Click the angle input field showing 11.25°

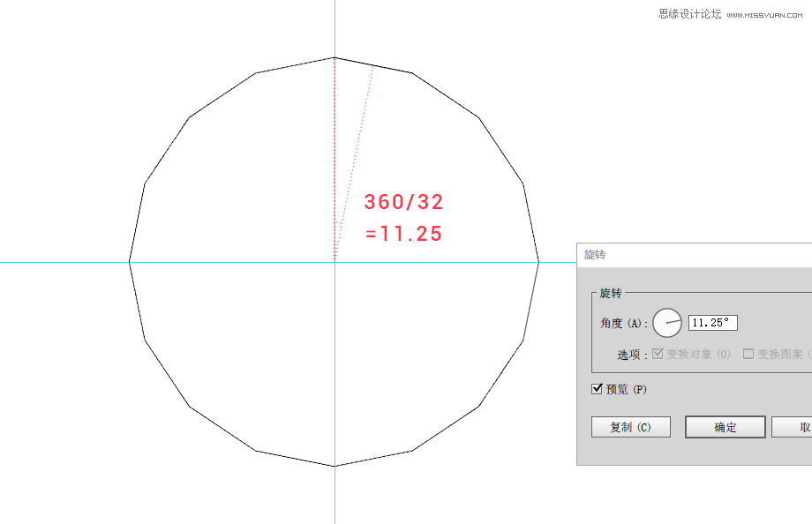(x=712, y=323)
